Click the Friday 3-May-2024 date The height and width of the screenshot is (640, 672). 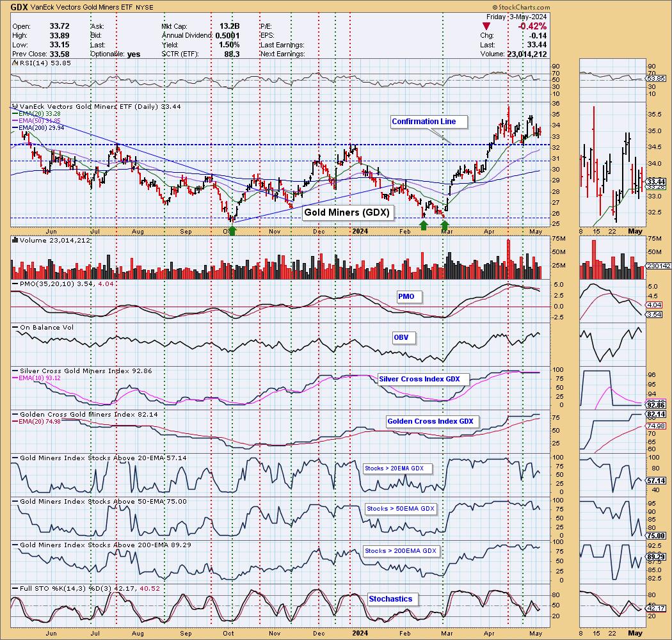pos(516,17)
